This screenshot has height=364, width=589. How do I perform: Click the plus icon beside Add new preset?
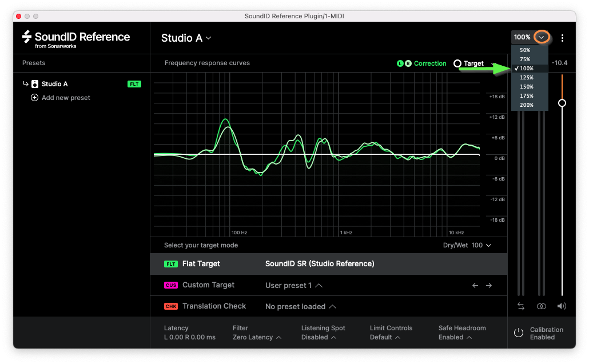[x=34, y=98]
